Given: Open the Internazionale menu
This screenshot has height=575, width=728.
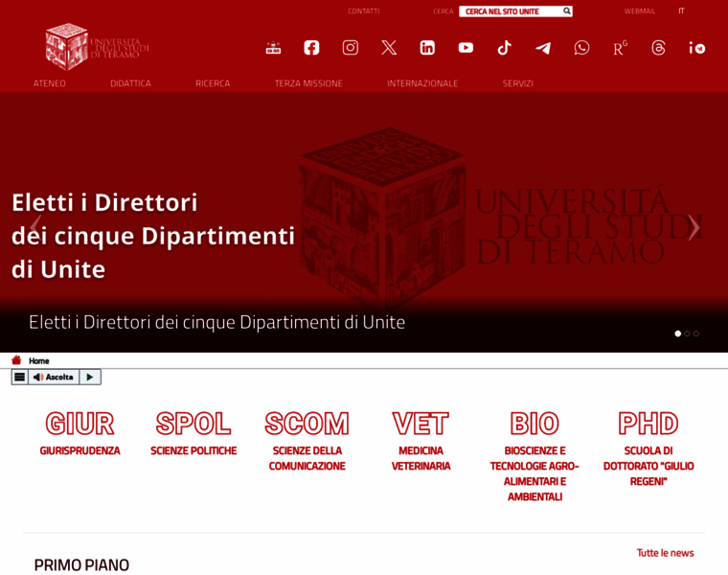Looking at the screenshot, I should coord(422,83).
